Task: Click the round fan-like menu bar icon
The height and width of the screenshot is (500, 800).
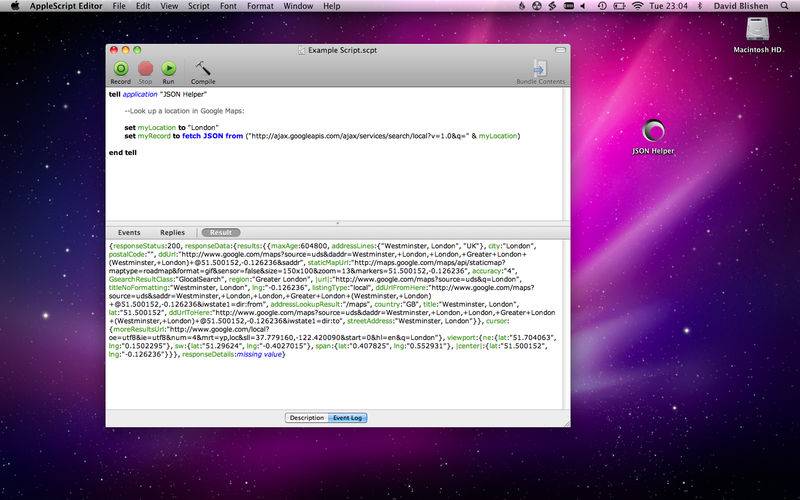Action: [536, 6]
